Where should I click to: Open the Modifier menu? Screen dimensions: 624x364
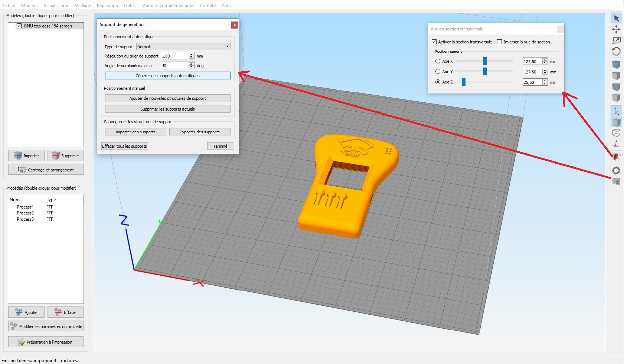[x=29, y=6]
